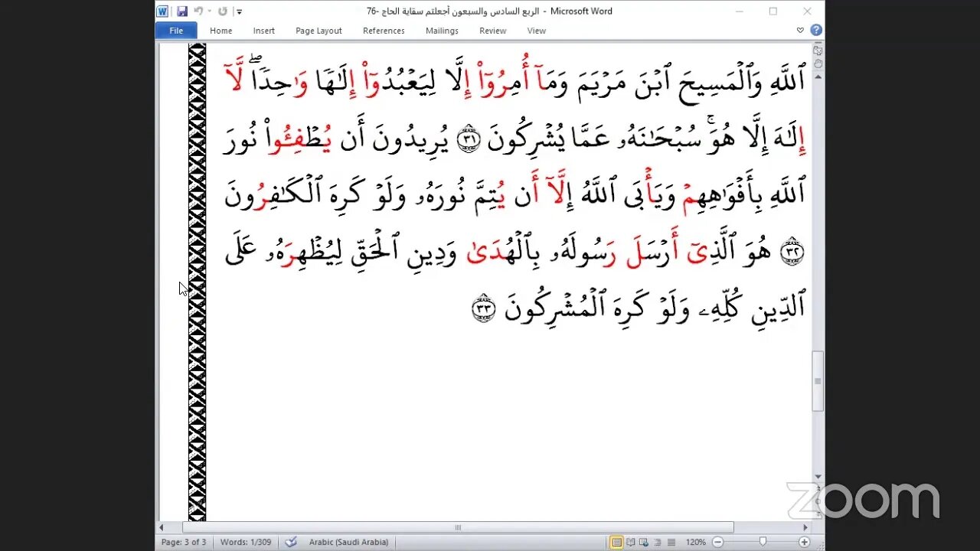980x551 pixels.
Task: Redo the last action
Action: pyautogui.click(x=223, y=11)
